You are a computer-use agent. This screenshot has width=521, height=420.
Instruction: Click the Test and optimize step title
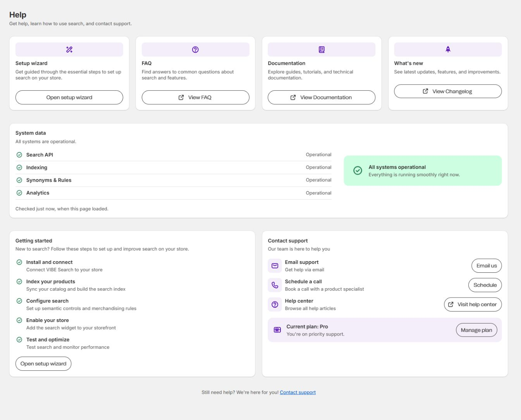(48, 340)
